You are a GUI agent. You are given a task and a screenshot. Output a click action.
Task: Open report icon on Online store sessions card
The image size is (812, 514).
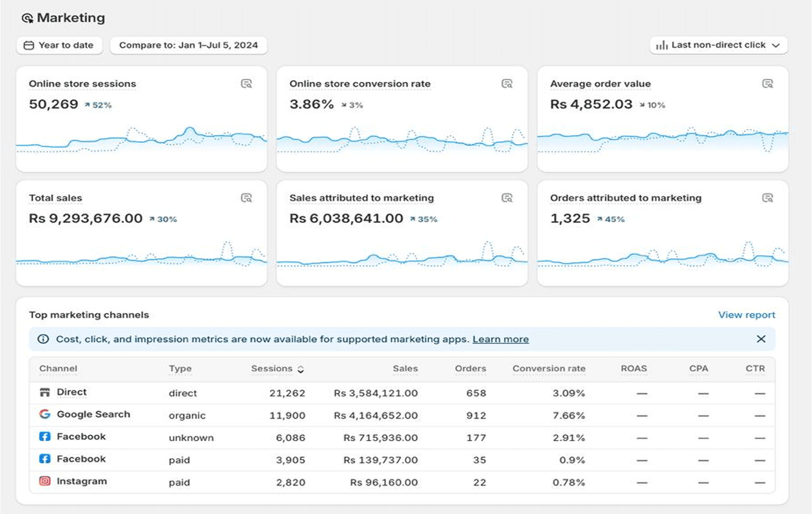pos(246,84)
